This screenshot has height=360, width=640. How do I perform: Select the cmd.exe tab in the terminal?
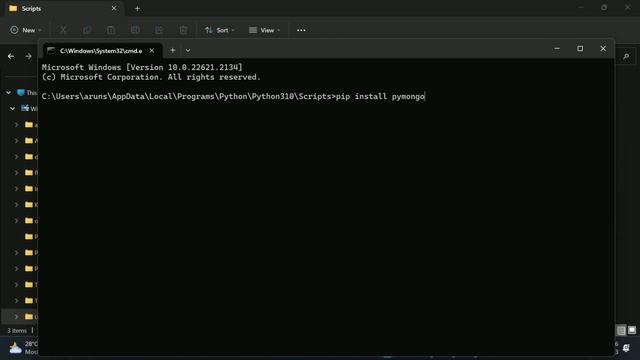[102, 51]
